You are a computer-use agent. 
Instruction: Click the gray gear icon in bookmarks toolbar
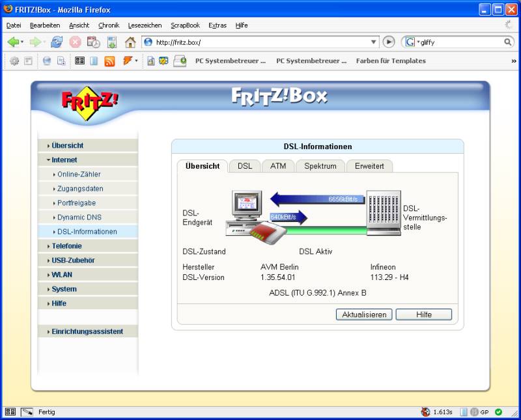coord(14,61)
